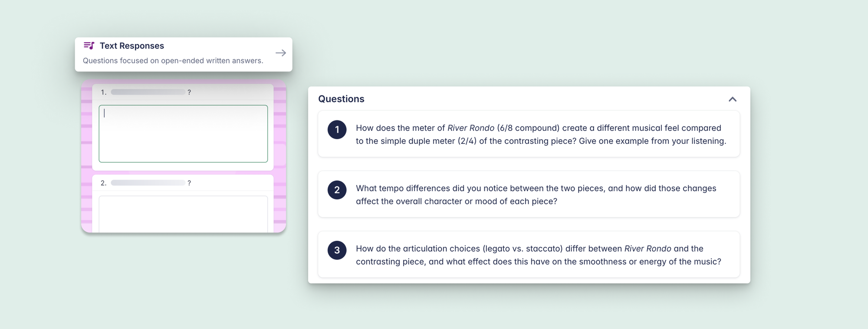Click the placeholder bar for preview question 1

tap(148, 92)
